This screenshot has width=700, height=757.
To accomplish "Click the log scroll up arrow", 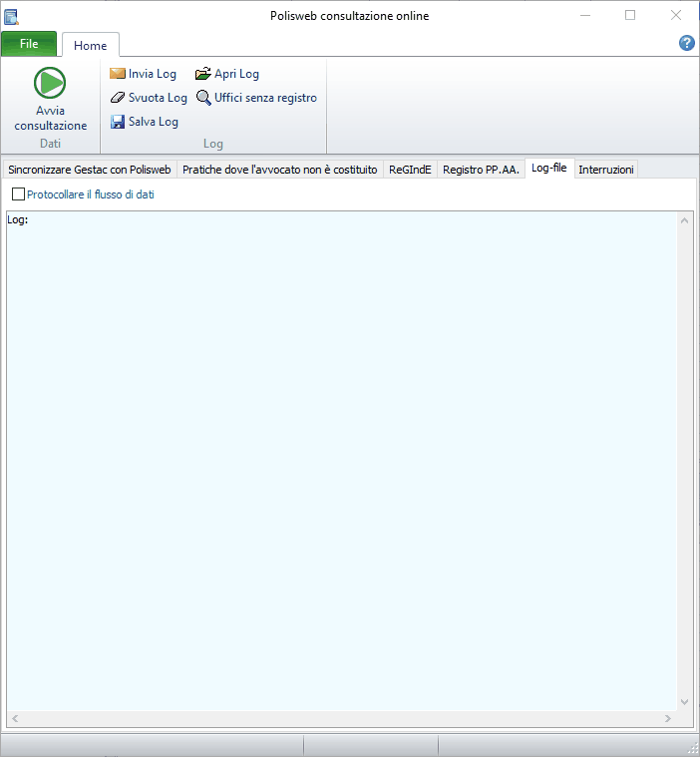I will tap(684, 220).
